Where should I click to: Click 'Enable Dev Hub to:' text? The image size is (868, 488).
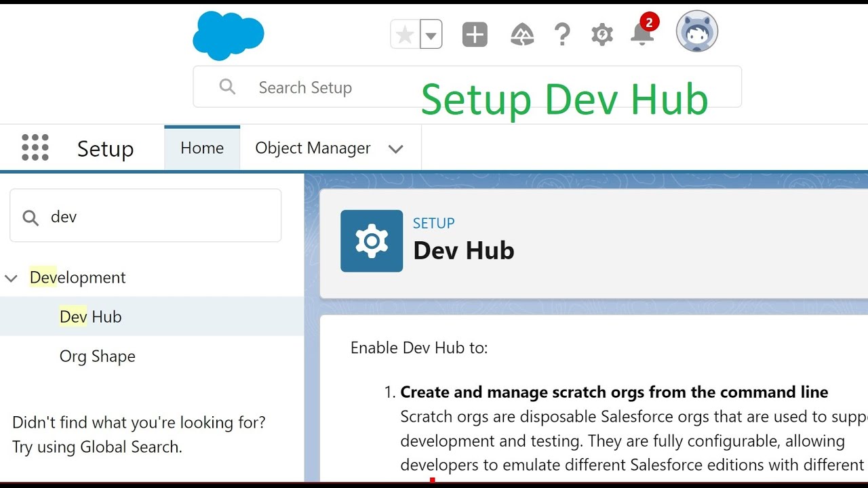click(419, 348)
